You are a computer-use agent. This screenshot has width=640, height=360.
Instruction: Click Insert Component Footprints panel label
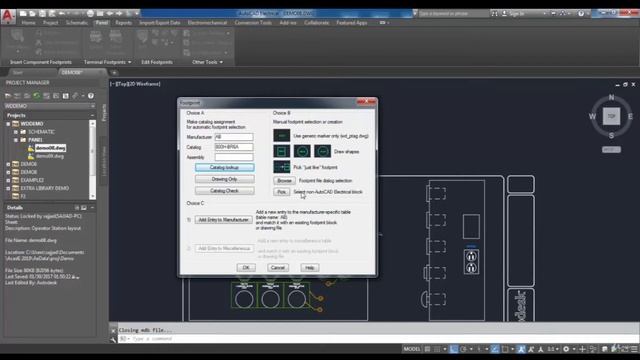point(41,62)
